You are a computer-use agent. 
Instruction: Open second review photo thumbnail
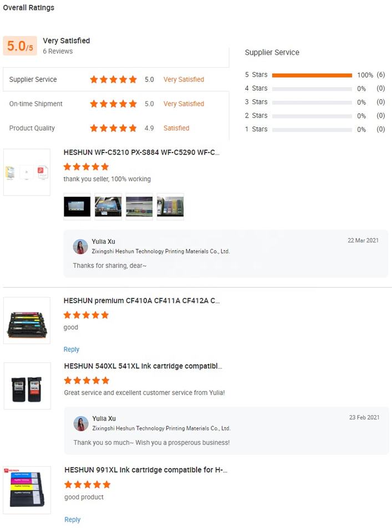(x=108, y=207)
